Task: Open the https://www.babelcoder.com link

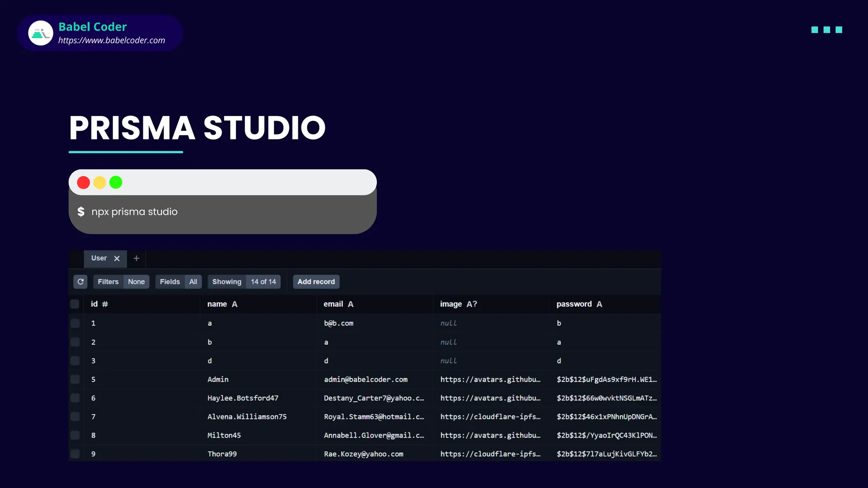Action: [111, 41]
